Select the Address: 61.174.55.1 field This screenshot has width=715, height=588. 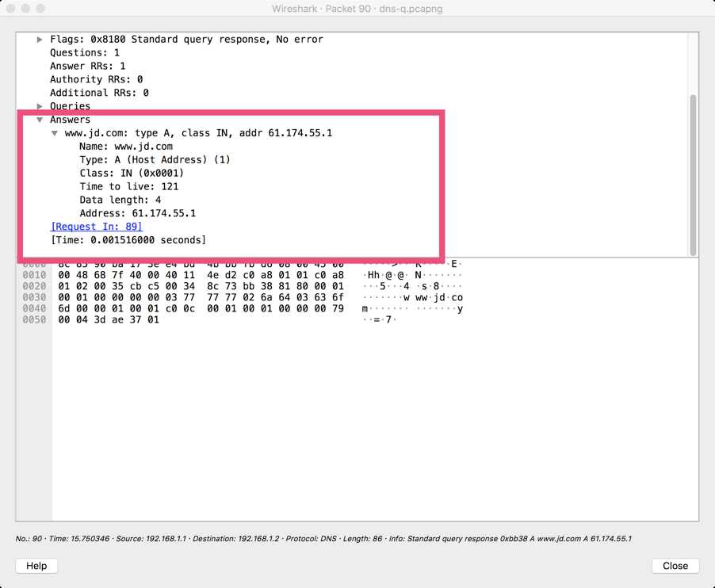(x=137, y=213)
